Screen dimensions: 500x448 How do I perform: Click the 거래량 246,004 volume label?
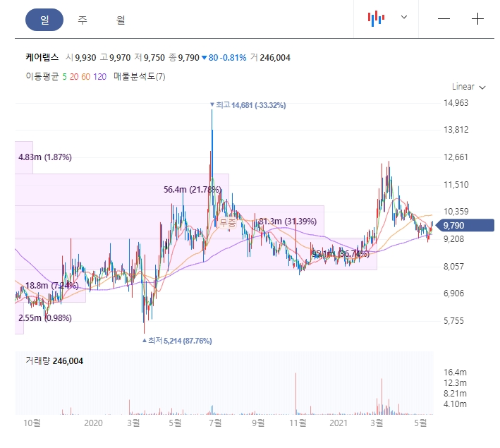[x=54, y=361]
